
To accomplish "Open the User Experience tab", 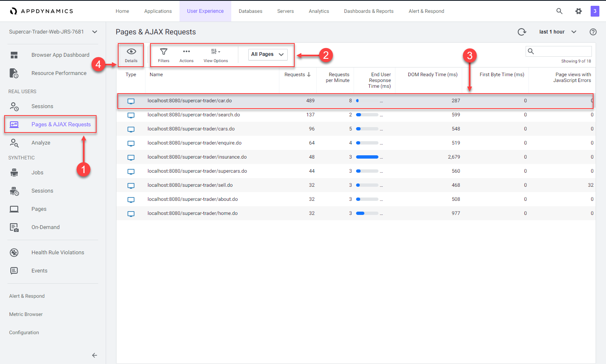I will click(205, 11).
